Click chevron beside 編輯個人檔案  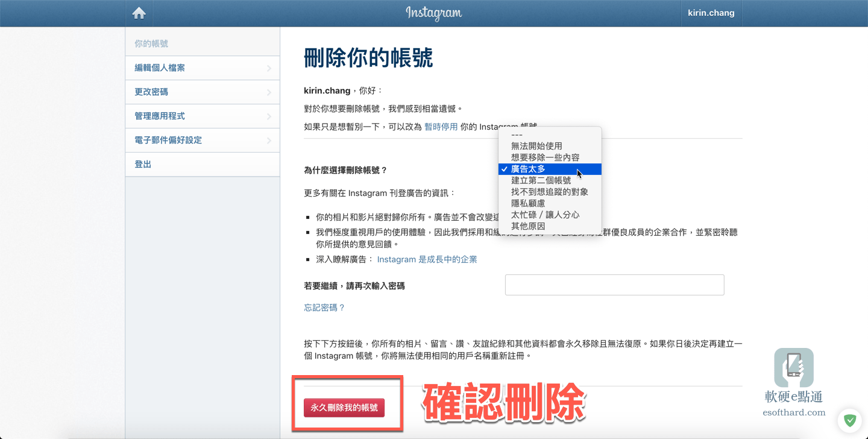pos(269,69)
